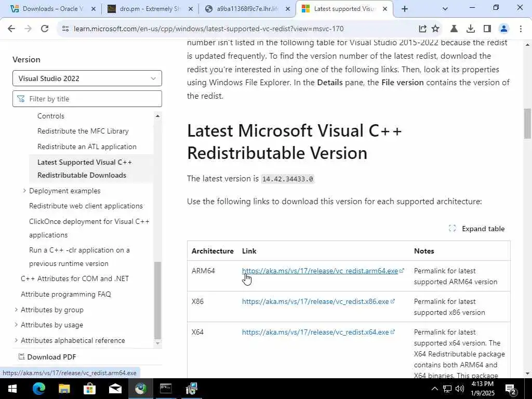This screenshot has width=532, height=399.
Task: Show hidden system tray icons
Action: click(x=435, y=389)
